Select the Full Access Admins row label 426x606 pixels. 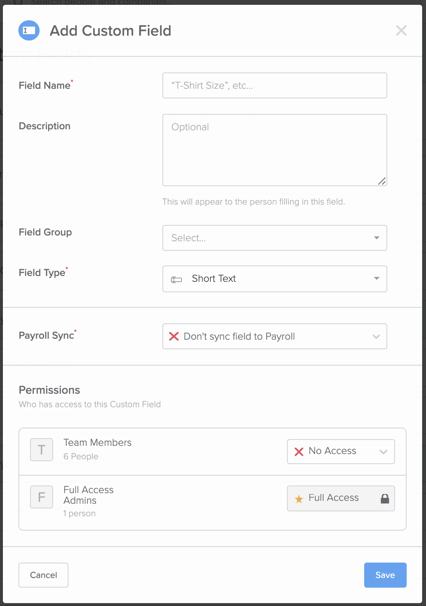coord(89,495)
